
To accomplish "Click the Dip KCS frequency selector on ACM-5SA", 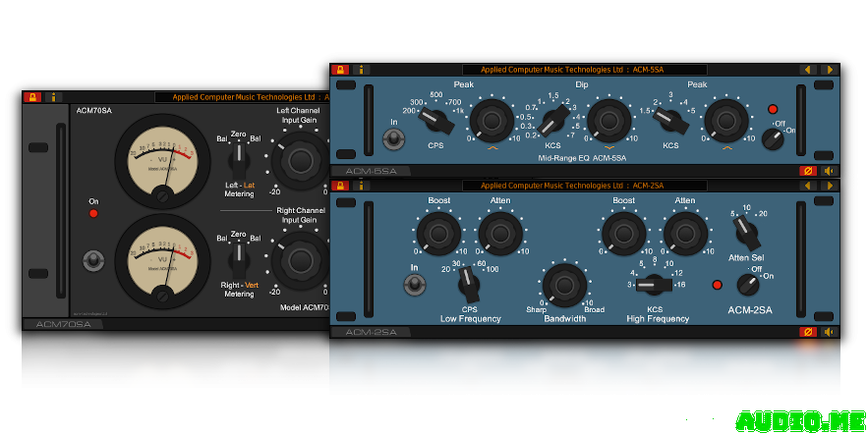I will 554,121.
